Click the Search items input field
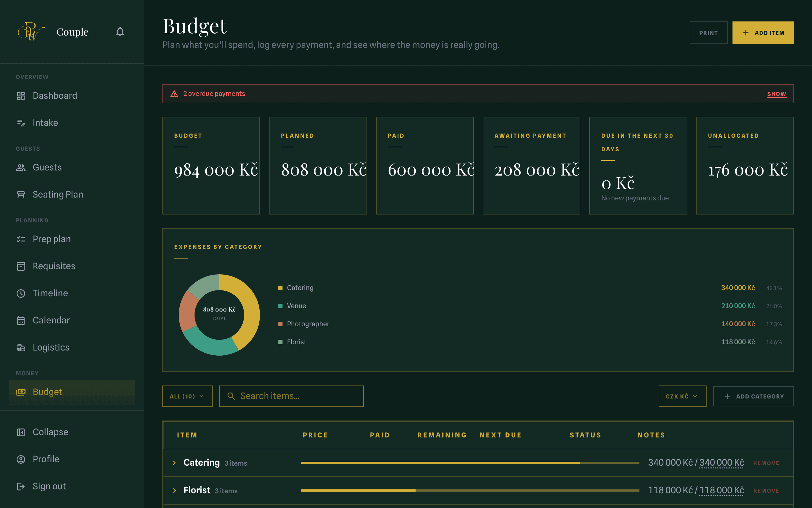The height and width of the screenshot is (508, 812). point(291,396)
